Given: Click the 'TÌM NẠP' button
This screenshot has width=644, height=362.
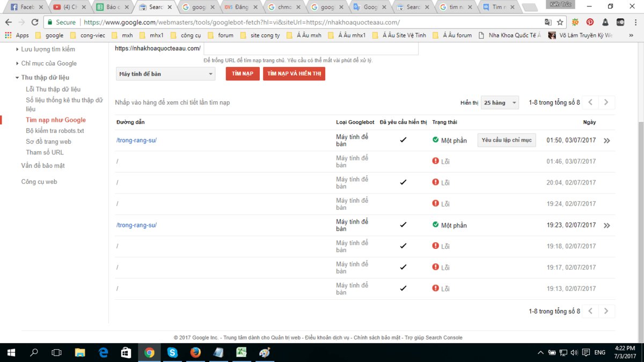Looking at the screenshot, I should pyautogui.click(x=243, y=73).
